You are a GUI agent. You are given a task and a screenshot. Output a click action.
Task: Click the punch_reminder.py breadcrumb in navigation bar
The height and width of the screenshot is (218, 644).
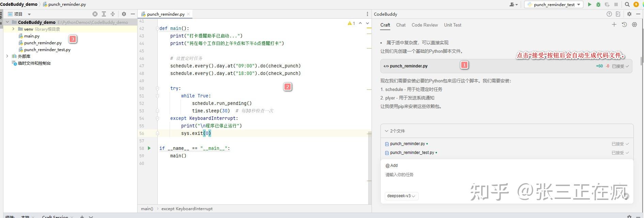(64, 4)
